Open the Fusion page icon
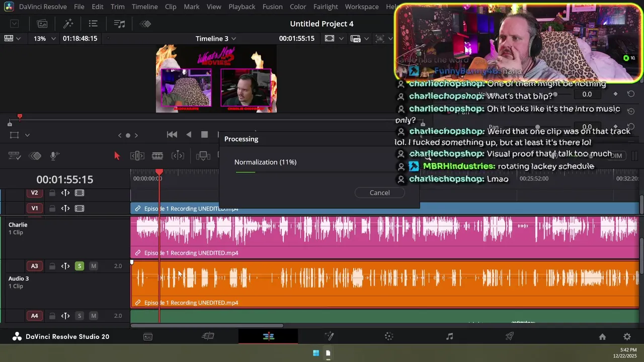This screenshot has width=644, height=362. coord(329,337)
